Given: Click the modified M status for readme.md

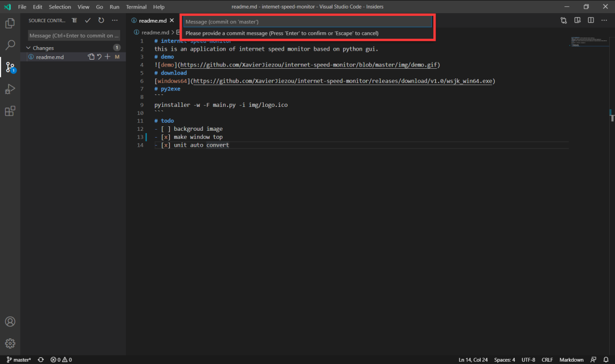Looking at the screenshot, I should tap(117, 57).
